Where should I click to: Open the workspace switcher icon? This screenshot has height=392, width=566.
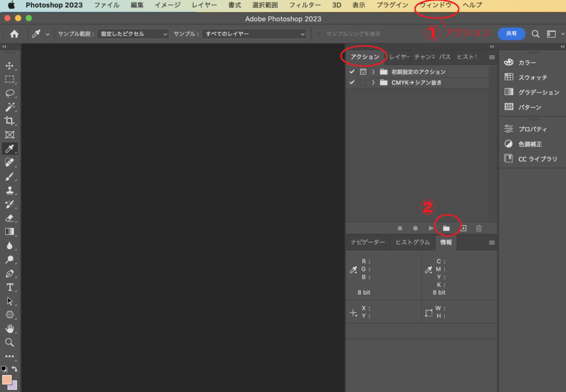(x=551, y=34)
